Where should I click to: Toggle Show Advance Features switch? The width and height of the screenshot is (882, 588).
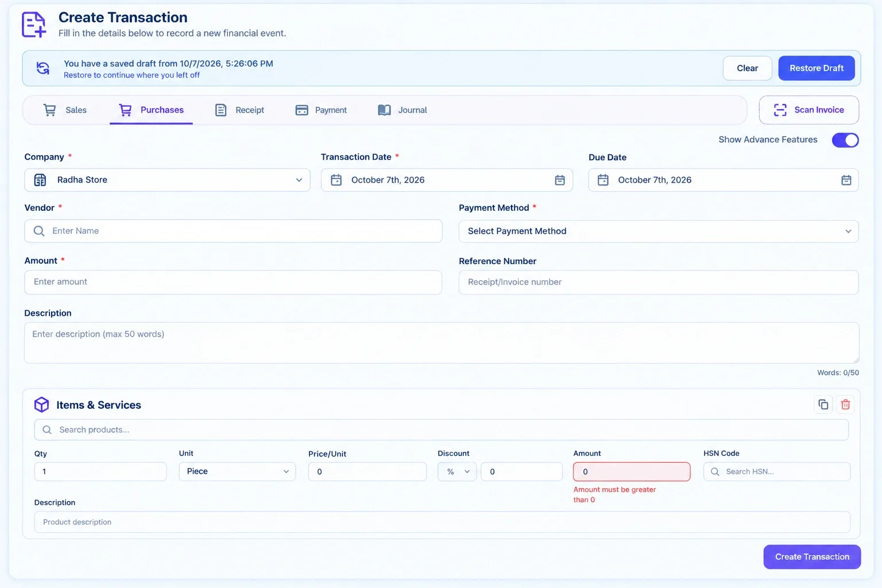pyautogui.click(x=845, y=140)
